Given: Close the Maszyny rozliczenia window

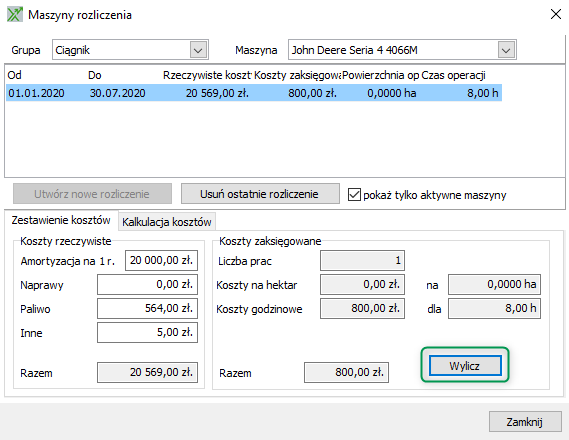Looking at the screenshot, I should pyautogui.click(x=556, y=14).
